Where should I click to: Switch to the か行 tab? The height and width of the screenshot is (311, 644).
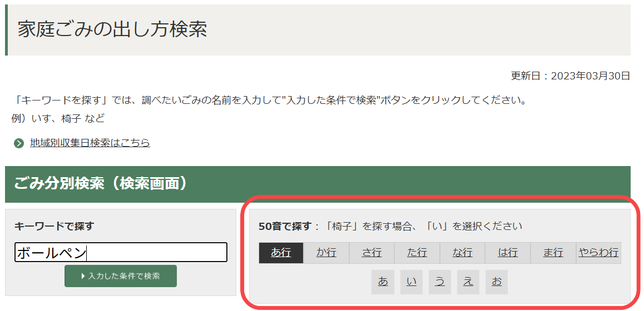[x=326, y=253]
